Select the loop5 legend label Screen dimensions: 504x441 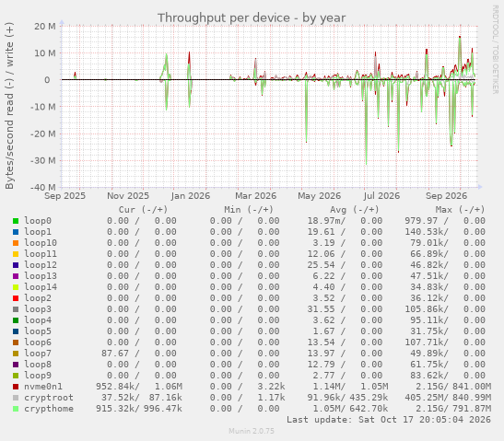coord(38,331)
